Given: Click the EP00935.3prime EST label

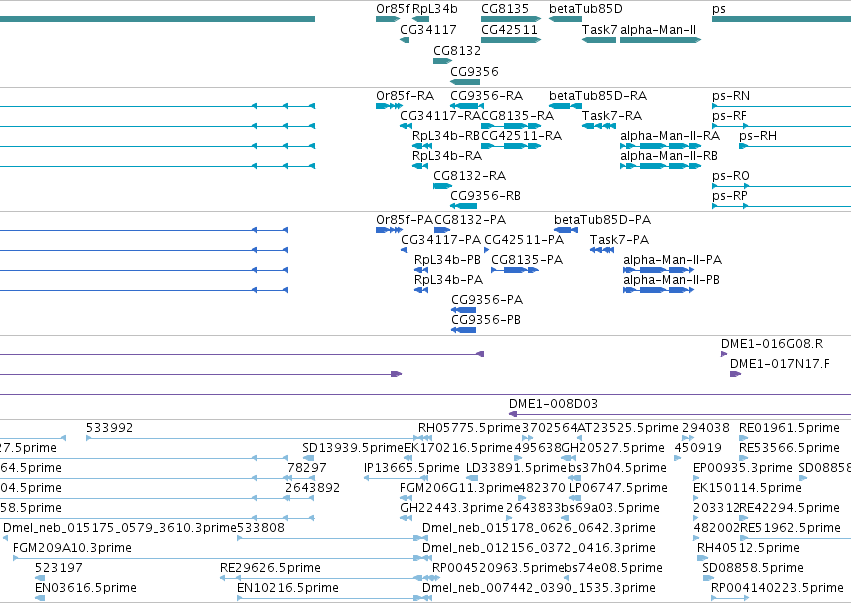Looking at the screenshot, I should click(743, 468).
